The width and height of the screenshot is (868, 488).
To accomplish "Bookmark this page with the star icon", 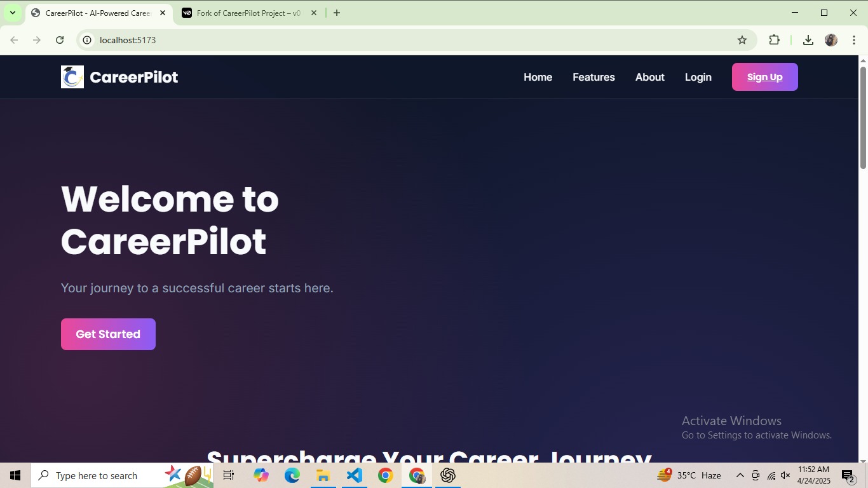I will tap(742, 40).
